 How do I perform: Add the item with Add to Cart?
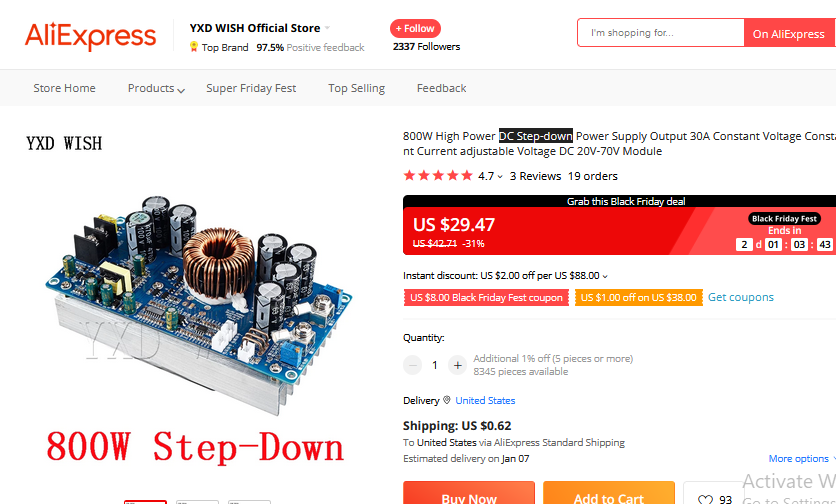point(609,493)
